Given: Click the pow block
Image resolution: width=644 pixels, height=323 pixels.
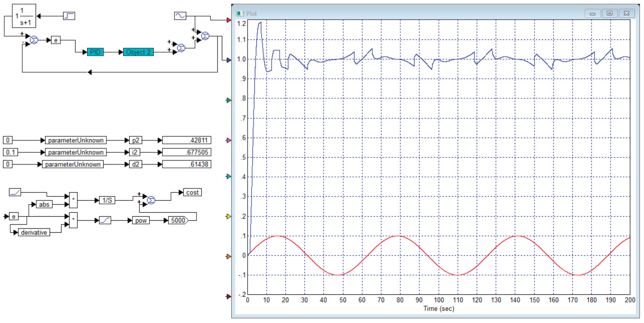Looking at the screenshot, I should coord(141,220).
